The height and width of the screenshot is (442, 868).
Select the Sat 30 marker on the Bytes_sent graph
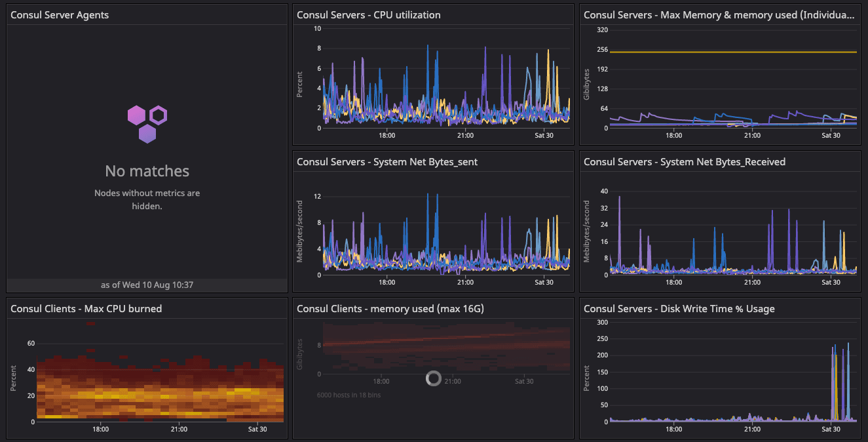click(x=544, y=283)
